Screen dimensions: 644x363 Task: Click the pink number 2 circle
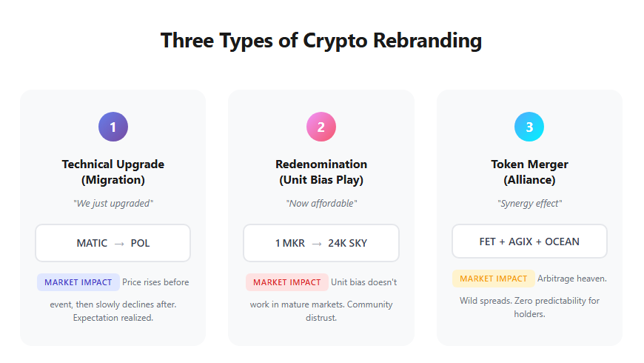tap(321, 127)
